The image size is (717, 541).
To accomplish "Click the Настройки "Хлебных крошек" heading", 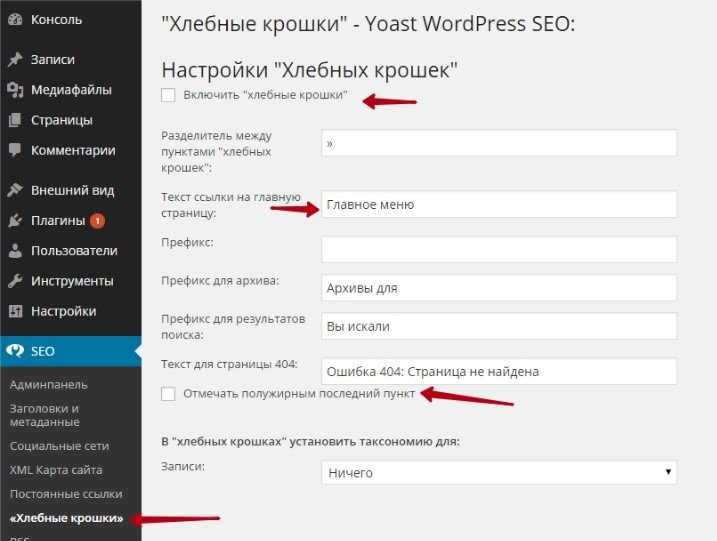I will point(310,70).
